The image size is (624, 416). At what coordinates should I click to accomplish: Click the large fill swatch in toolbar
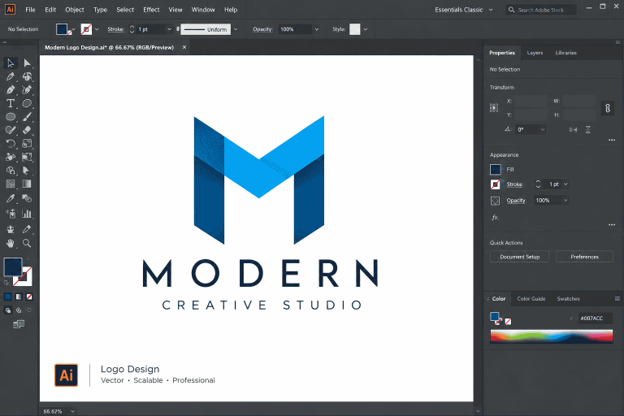[x=13, y=267]
